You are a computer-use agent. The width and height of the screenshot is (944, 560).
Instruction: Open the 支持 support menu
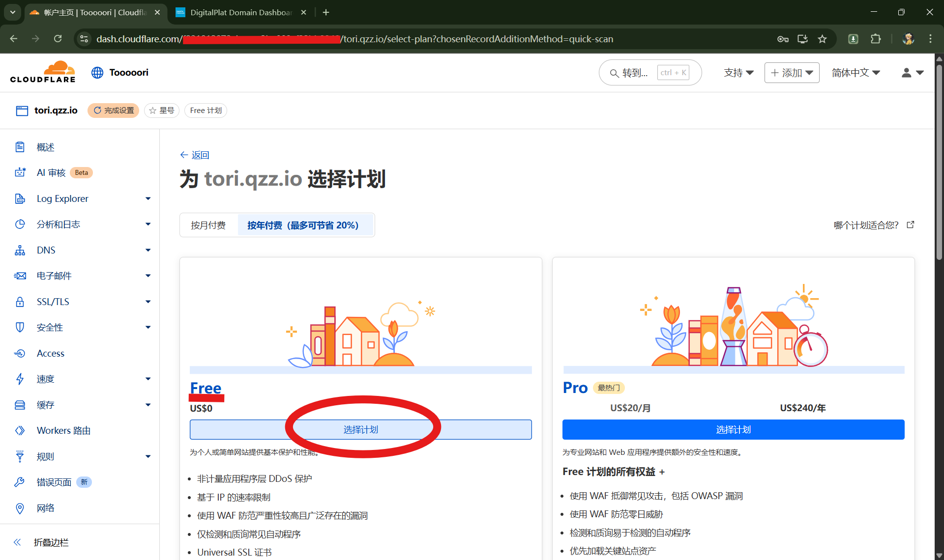[x=738, y=73]
